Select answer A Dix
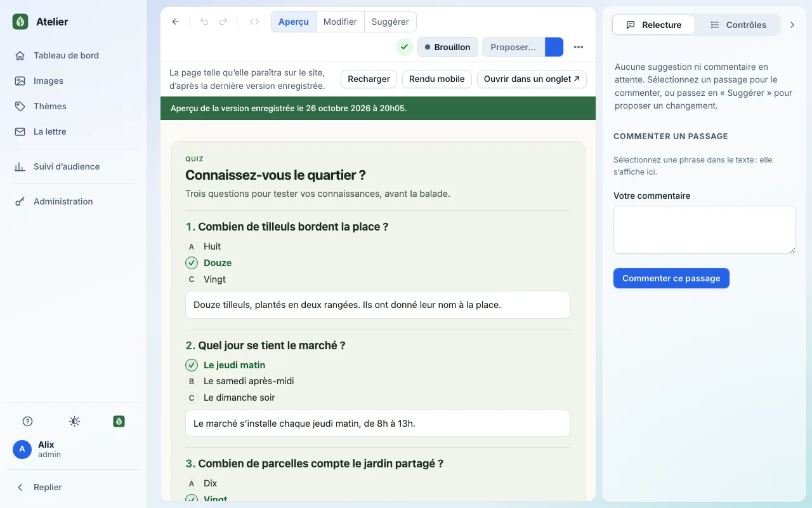This screenshot has width=812, height=508. 202,483
